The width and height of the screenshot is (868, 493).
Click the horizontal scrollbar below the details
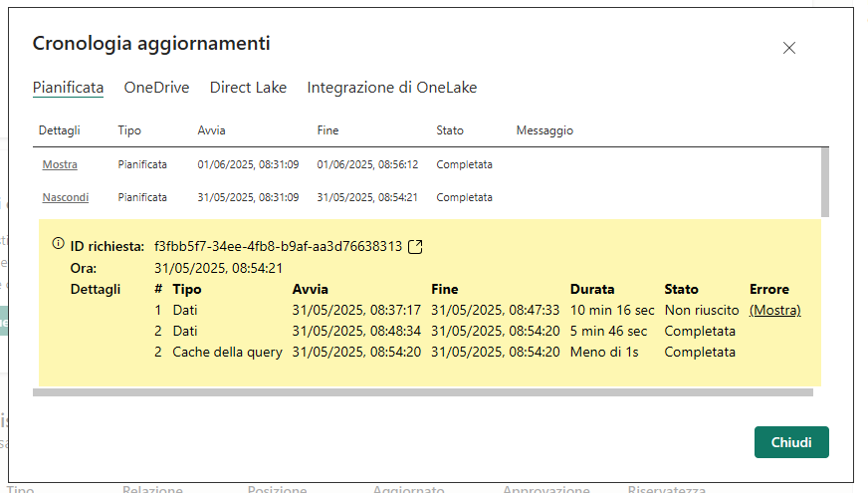point(423,392)
